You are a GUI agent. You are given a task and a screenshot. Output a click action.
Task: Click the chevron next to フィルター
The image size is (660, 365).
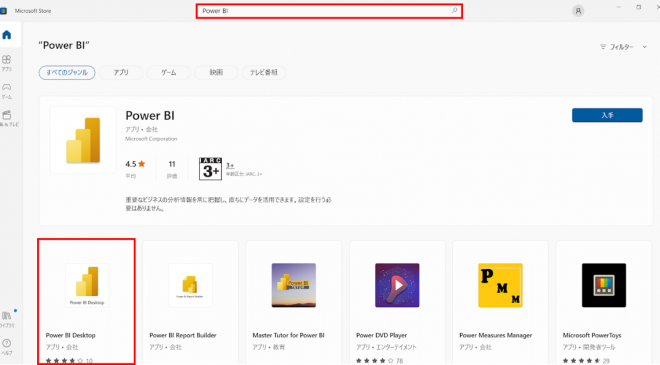tap(644, 47)
